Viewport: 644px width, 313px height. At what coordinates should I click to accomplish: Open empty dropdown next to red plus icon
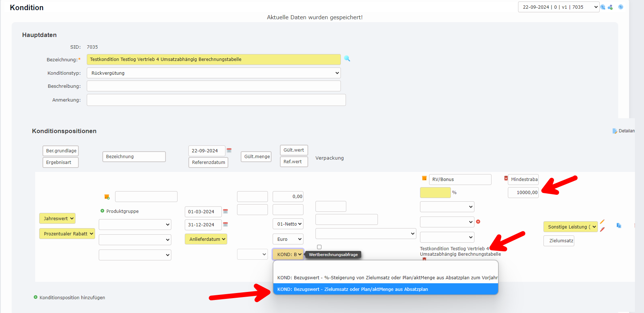click(447, 222)
